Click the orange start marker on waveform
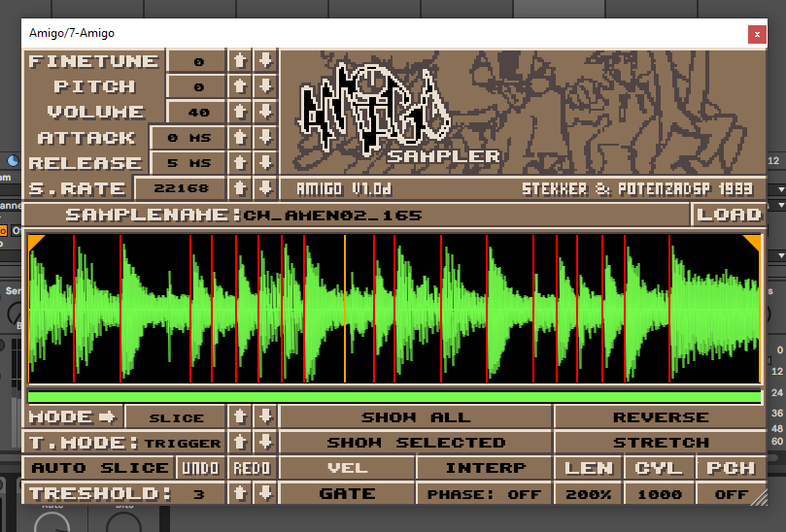This screenshot has height=532, width=786. coord(36,241)
